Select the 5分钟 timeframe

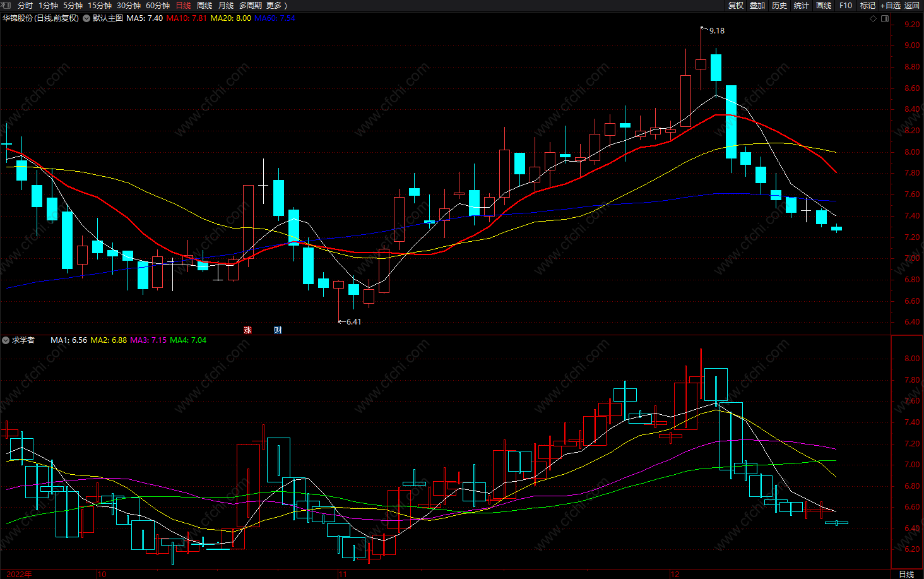click(x=73, y=6)
